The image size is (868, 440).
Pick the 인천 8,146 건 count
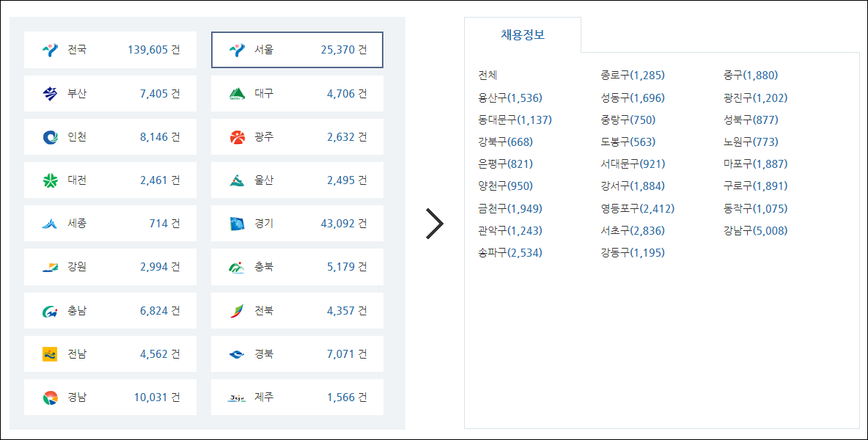[x=160, y=136]
